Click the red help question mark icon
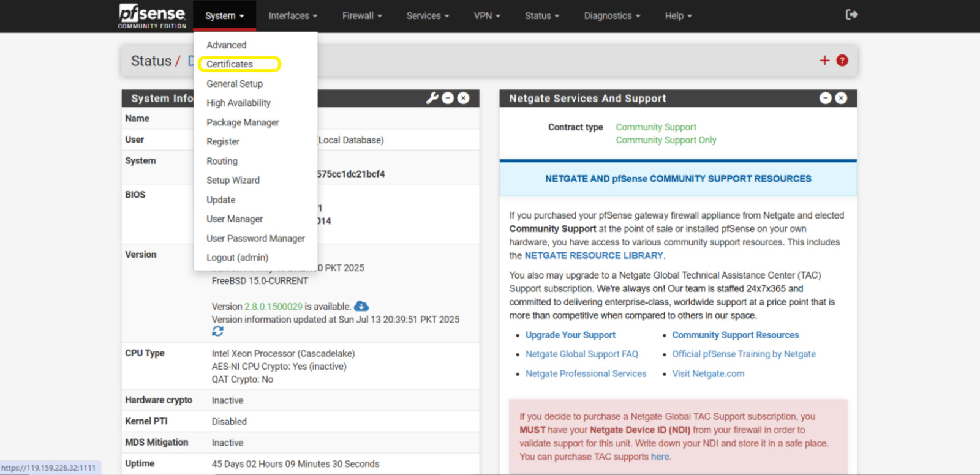This screenshot has width=980, height=475. click(842, 61)
